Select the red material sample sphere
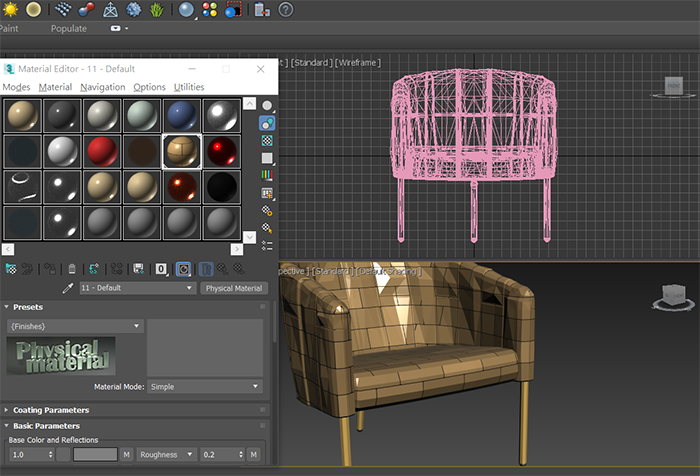 click(101, 151)
